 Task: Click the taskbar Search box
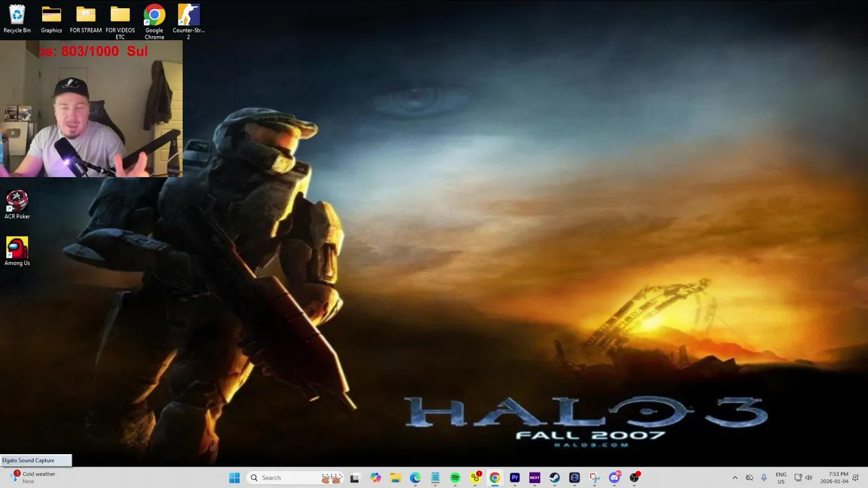[x=296, y=478]
